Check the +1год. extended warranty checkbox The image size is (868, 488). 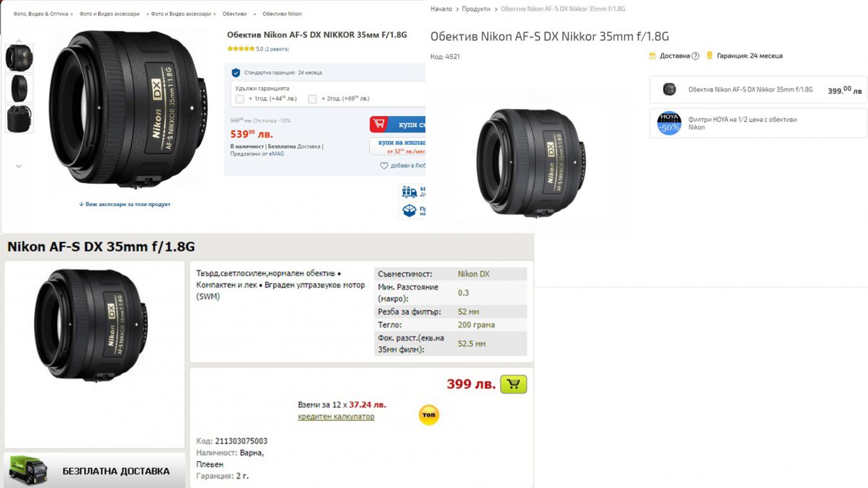pos(239,99)
